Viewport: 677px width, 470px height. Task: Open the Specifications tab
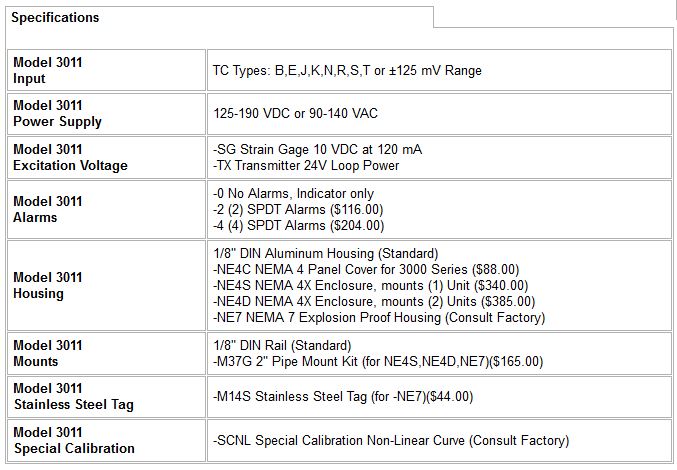(x=55, y=17)
